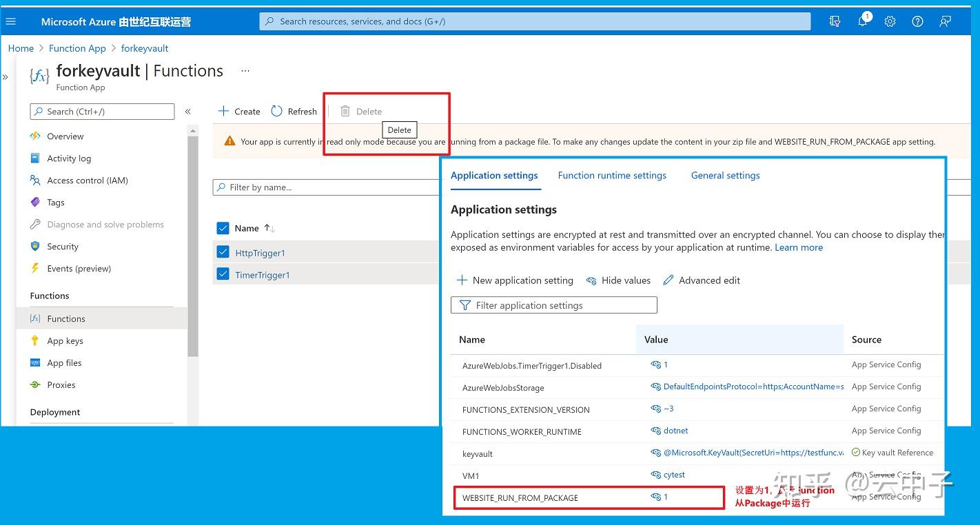Screen dimensions: 980x525
Task: Open the General settings tab
Action: [725, 176]
